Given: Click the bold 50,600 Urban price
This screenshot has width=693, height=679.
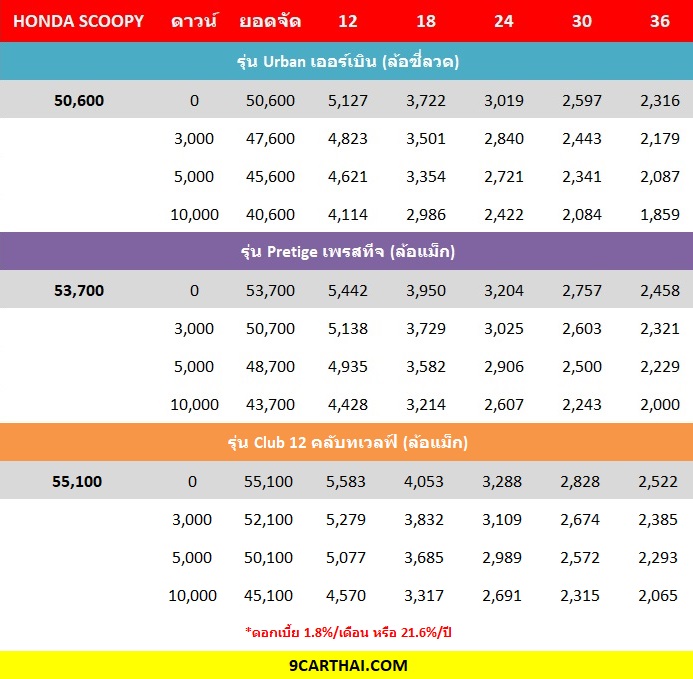Looking at the screenshot, I should pyautogui.click(x=79, y=101).
